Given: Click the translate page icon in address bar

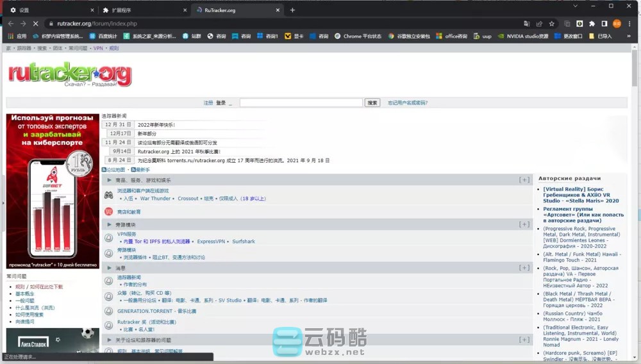Looking at the screenshot, I should pyautogui.click(x=526, y=24).
